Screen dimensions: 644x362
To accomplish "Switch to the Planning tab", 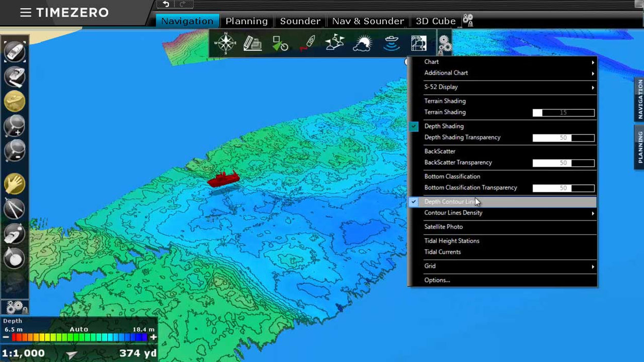I will point(246,21).
